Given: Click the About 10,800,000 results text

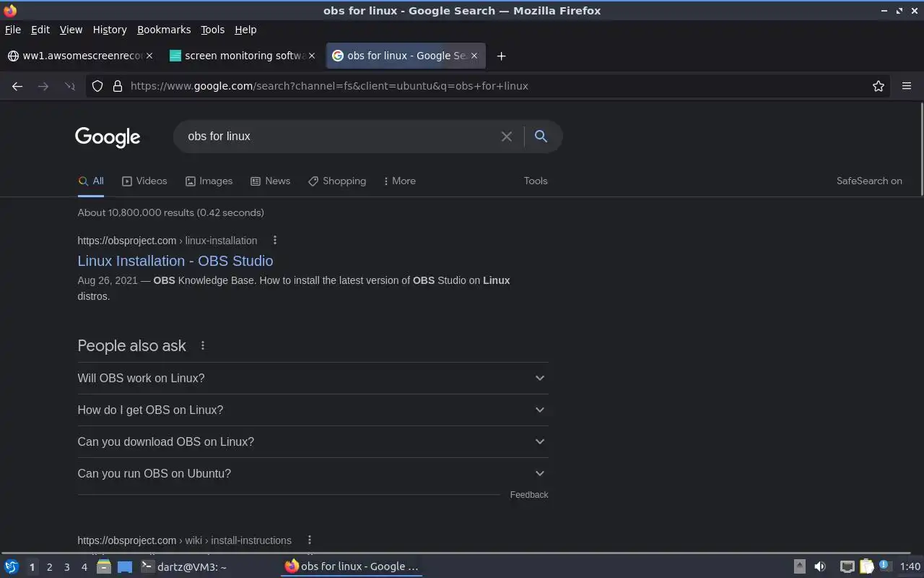Looking at the screenshot, I should 171,212.
